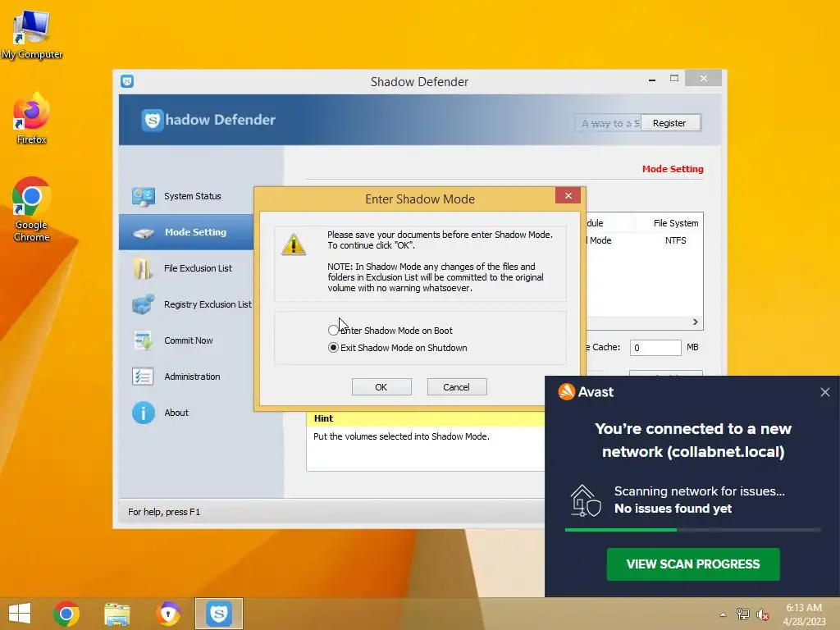Viewport: 840px width, 630px height.
Task: Launch Firefox from the desktop
Action: tap(32, 119)
